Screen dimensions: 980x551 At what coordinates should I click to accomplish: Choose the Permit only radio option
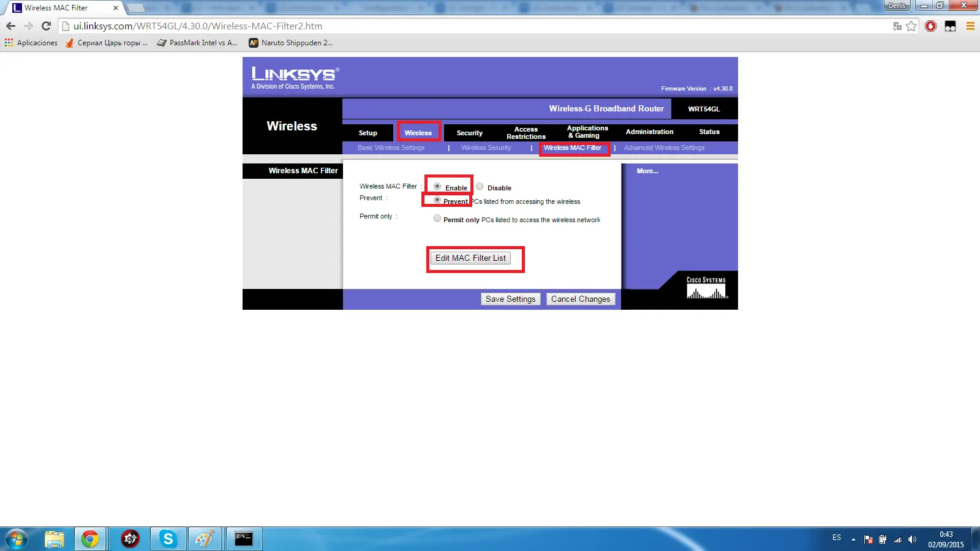(x=437, y=218)
